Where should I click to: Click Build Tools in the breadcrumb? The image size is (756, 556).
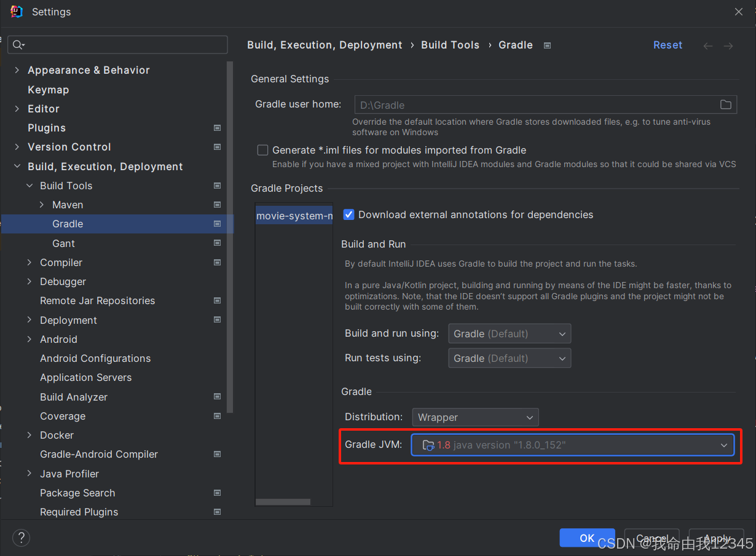tap(450, 44)
